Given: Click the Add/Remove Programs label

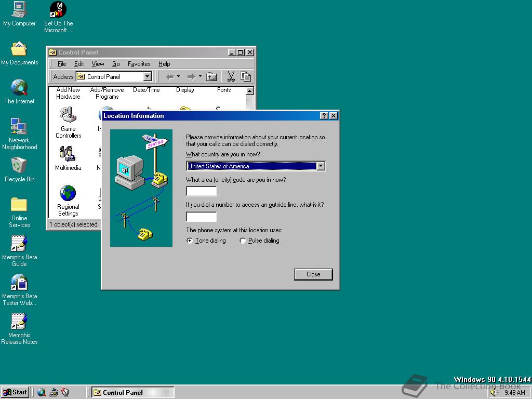Looking at the screenshot, I should click(x=107, y=94).
